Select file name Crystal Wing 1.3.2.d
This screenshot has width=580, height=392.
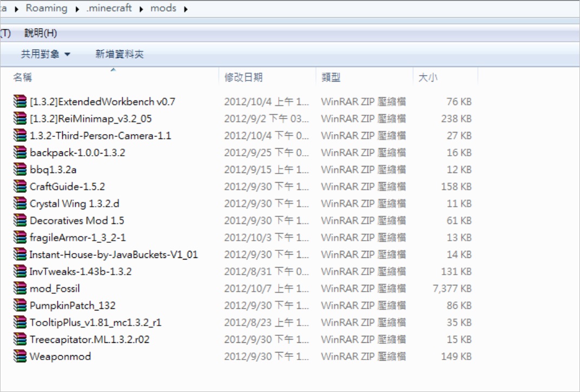pyautogui.click(x=74, y=204)
